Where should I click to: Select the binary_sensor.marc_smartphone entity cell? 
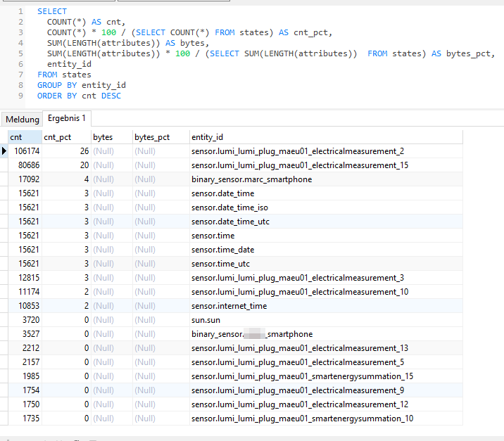tap(326, 179)
